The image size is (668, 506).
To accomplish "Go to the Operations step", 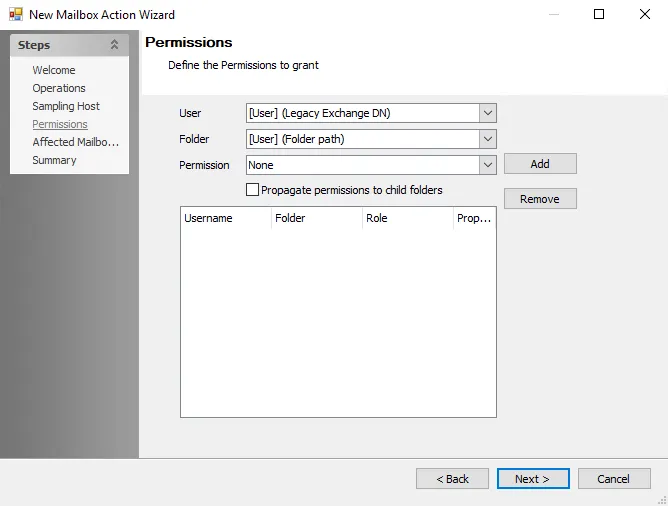I will (x=59, y=88).
